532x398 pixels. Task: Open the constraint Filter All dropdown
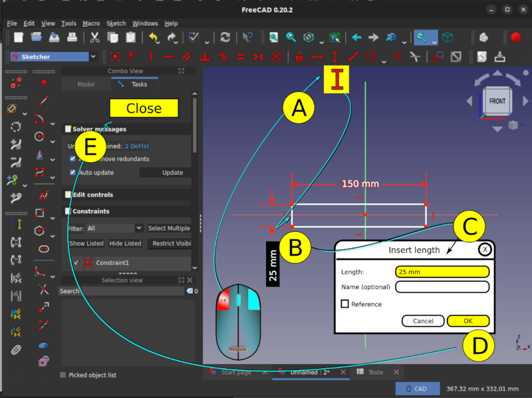pos(114,228)
